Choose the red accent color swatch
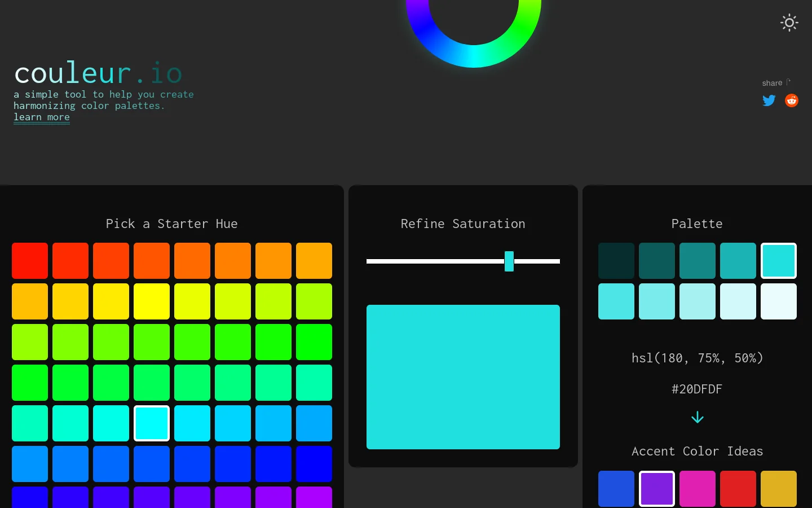Image resolution: width=812 pixels, height=508 pixels. point(738,489)
